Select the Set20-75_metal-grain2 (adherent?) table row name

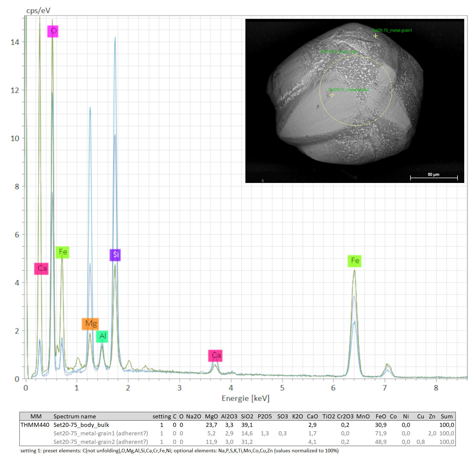point(100,442)
